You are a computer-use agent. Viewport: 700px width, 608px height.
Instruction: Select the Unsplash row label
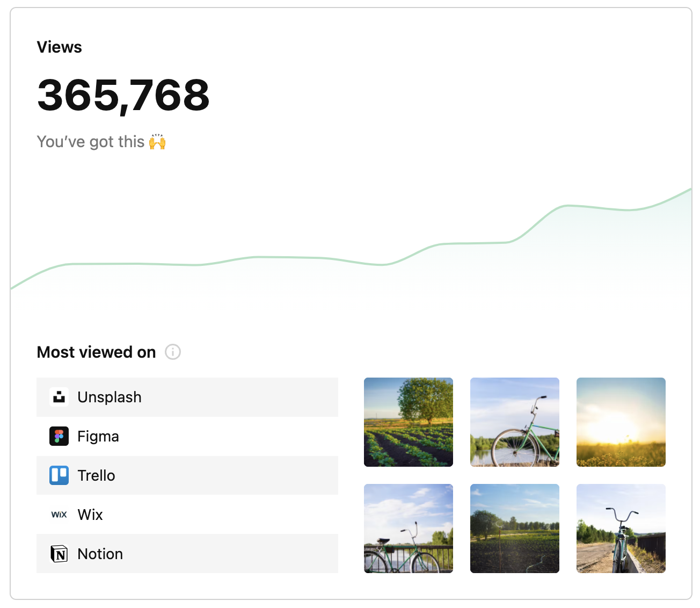coord(110,397)
